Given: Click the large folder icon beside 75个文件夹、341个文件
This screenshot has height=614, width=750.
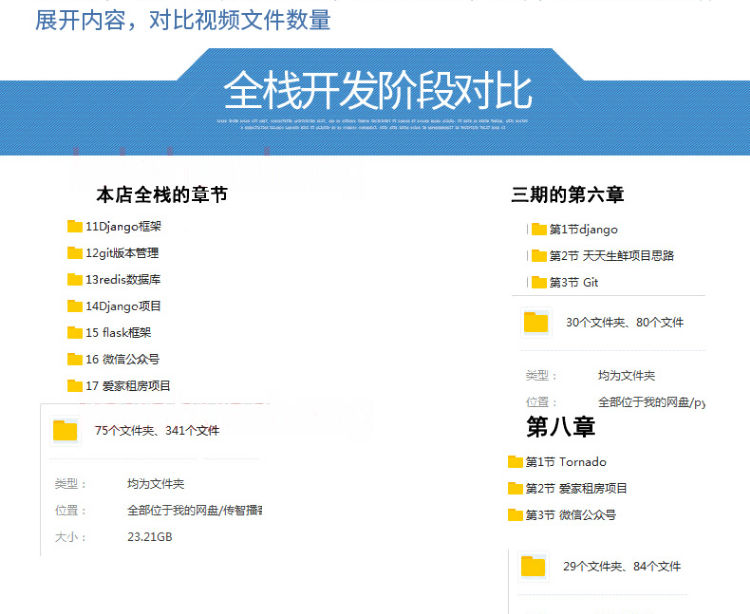Looking at the screenshot, I should pyautogui.click(x=65, y=430).
